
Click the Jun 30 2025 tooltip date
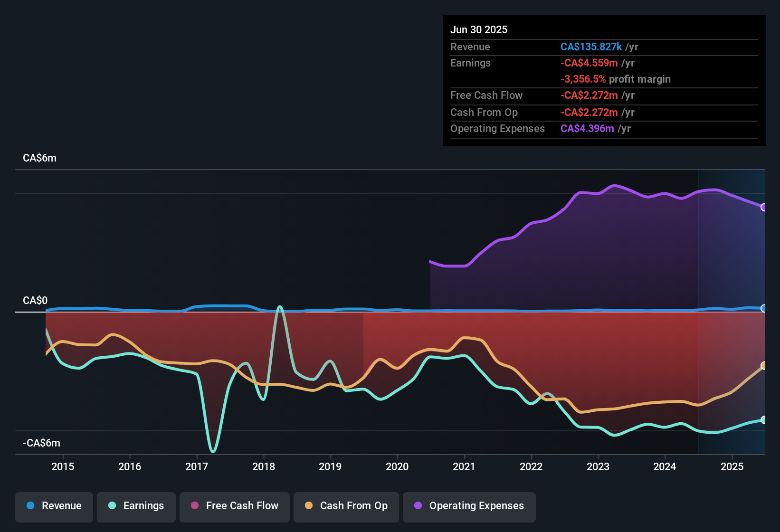coord(479,29)
